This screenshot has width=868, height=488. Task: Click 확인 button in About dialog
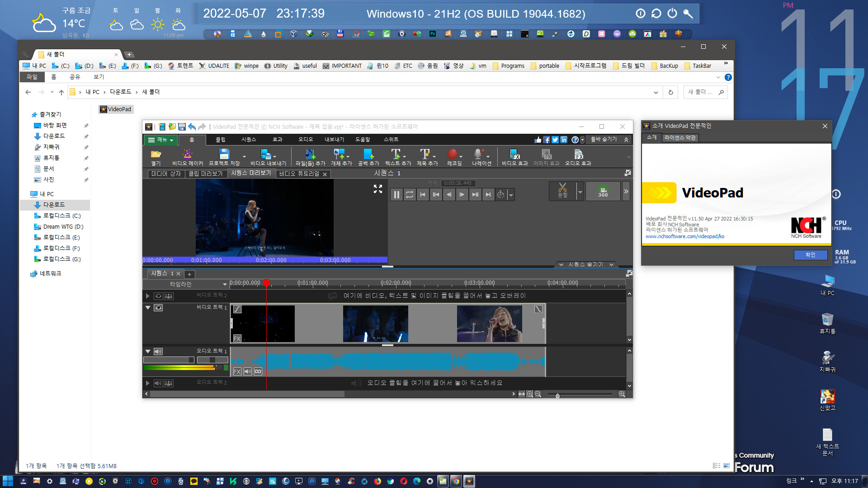click(x=811, y=255)
